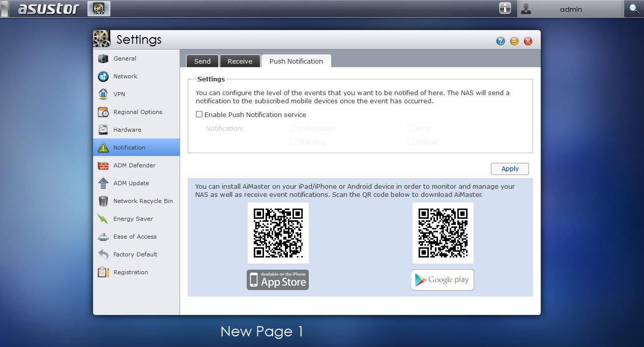The height and width of the screenshot is (347, 644).
Task: Click the iPhone AiMaster QR code
Action: click(278, 233)
